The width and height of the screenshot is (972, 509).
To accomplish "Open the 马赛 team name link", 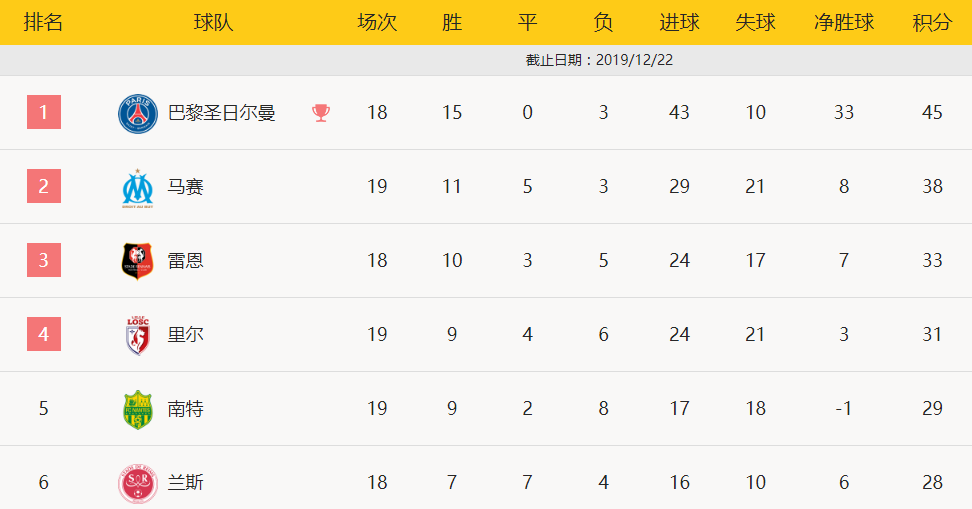I will point(185,187).
